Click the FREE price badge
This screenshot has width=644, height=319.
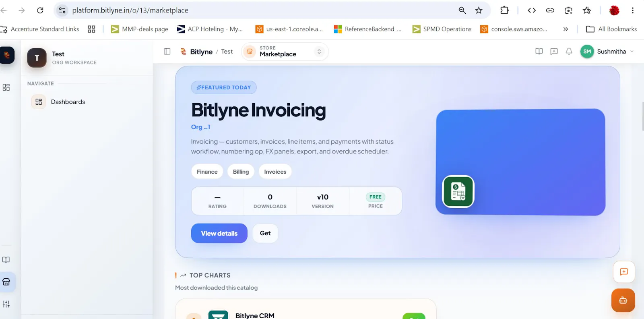click(375, 197)
